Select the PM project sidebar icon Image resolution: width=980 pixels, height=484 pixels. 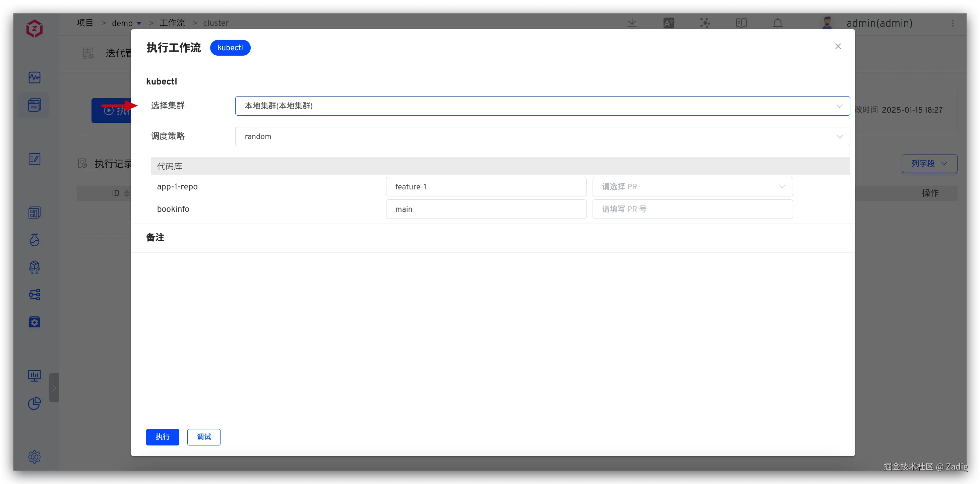34,105
